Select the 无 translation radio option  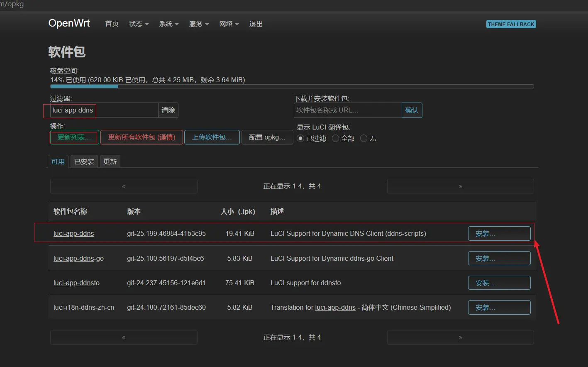(364, 138)
